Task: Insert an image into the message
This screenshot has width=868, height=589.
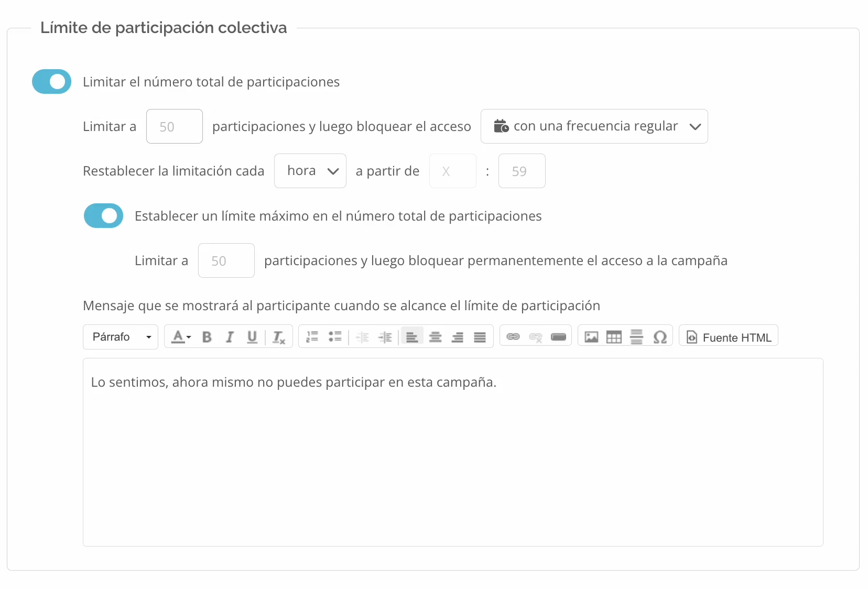Action: (x=591, y=337)
